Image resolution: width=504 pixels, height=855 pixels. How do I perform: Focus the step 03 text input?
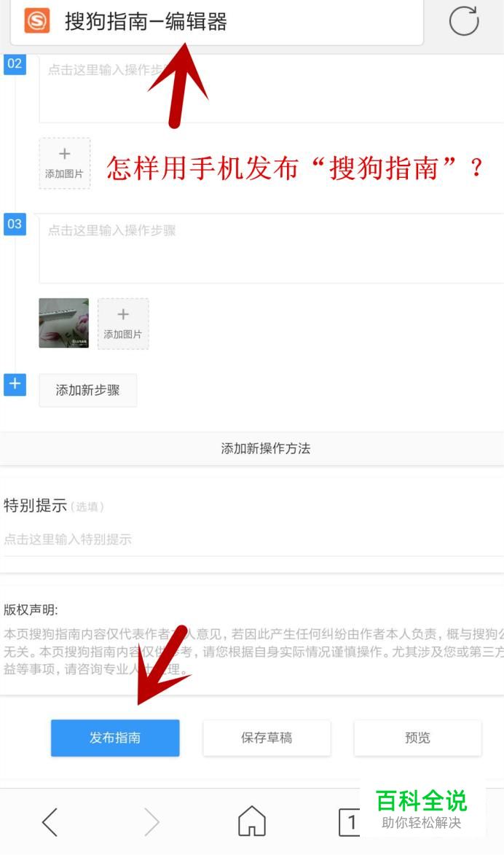click(272, 249)
